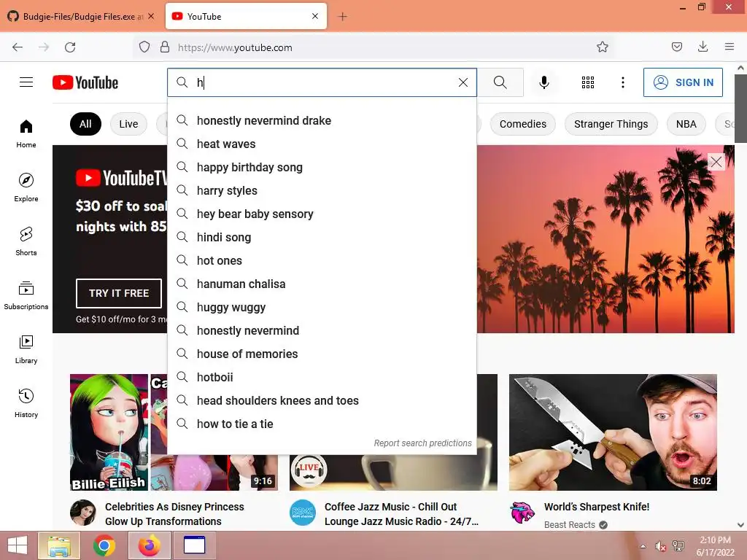Select the All filter chip
747x560 pixels.
tap(85, 124)
